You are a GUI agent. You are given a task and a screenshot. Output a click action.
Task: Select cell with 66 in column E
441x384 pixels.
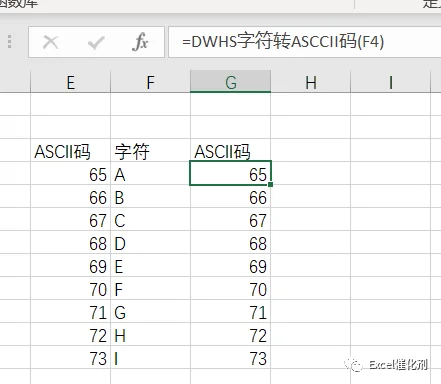70,196
